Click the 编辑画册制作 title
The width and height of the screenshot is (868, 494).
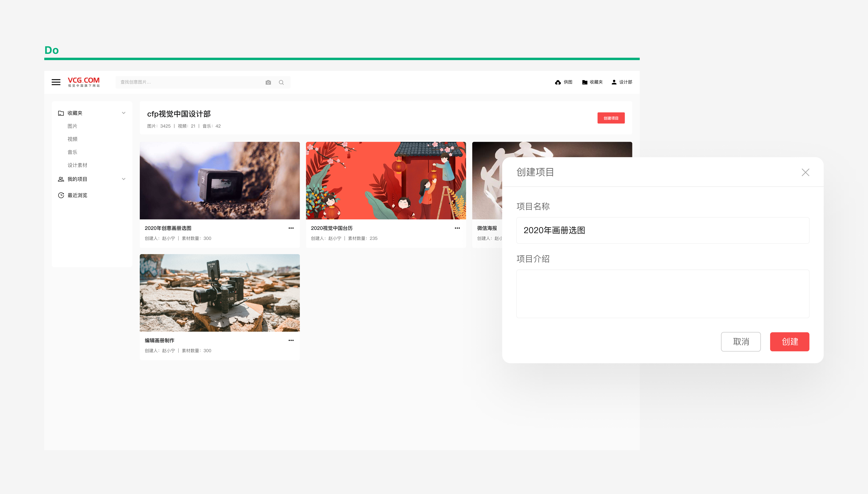point(159,340)
